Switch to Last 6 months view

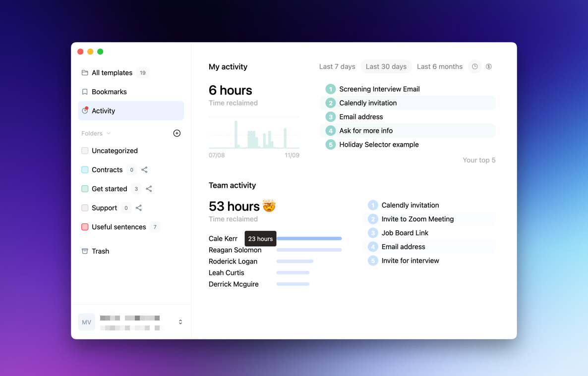[439, 66]
